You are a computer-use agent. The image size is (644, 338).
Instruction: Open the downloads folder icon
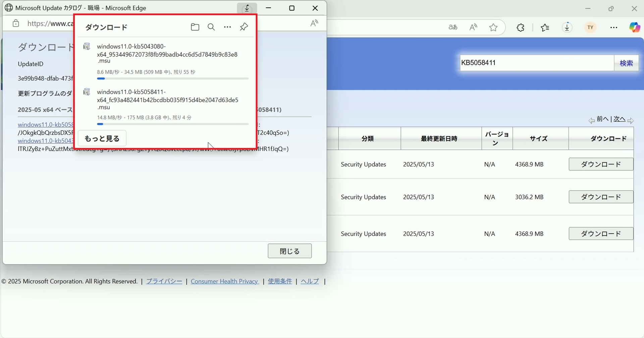[x=195, y=27]
